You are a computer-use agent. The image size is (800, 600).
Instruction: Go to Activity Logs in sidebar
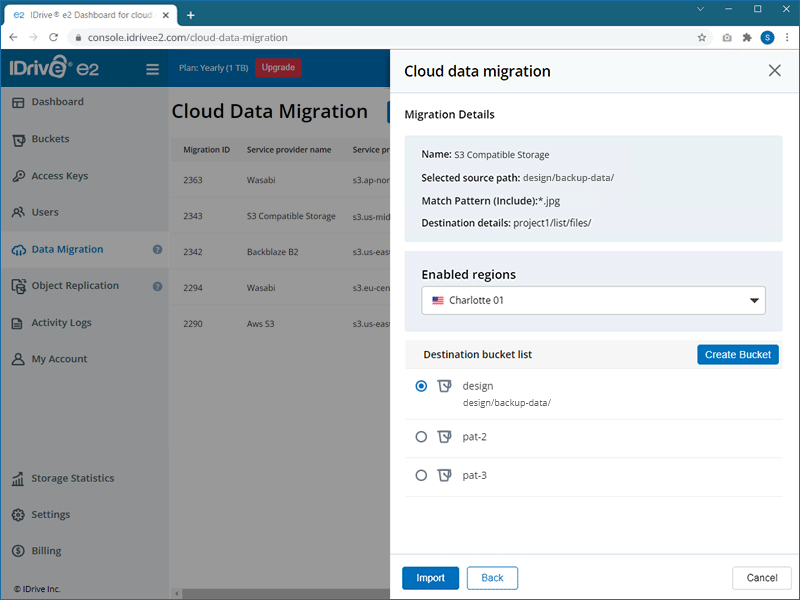(61, 323)
